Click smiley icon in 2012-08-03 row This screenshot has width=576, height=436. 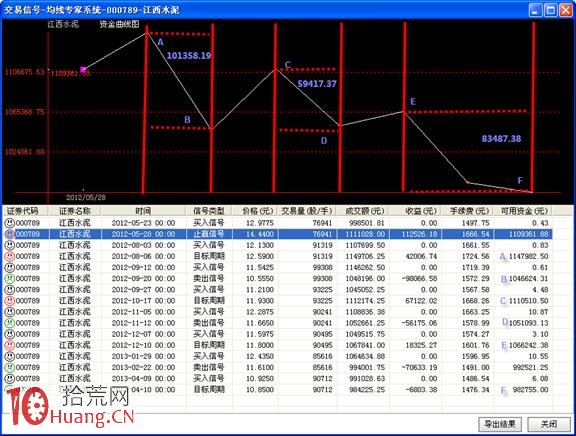click(10, 245)
